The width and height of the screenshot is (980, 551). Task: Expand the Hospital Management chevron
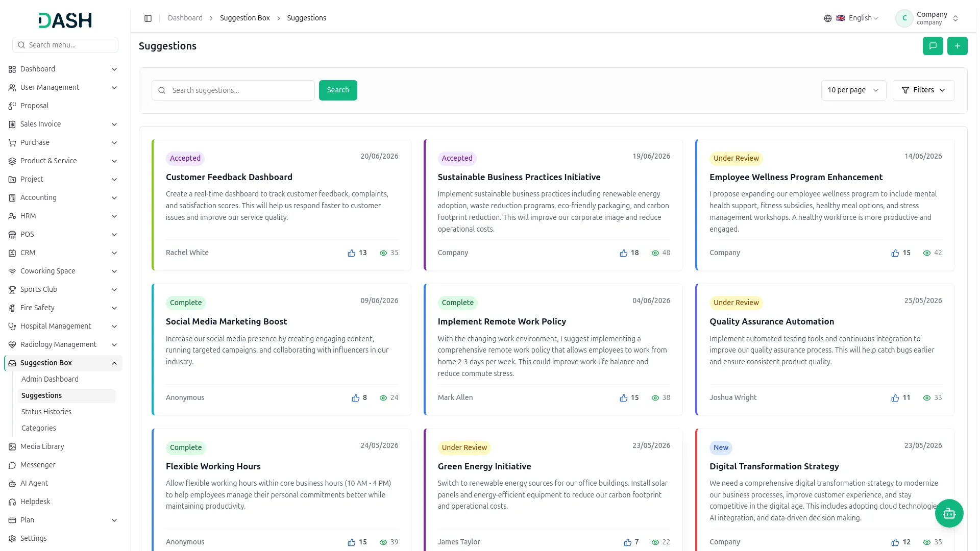coord(114,327)
